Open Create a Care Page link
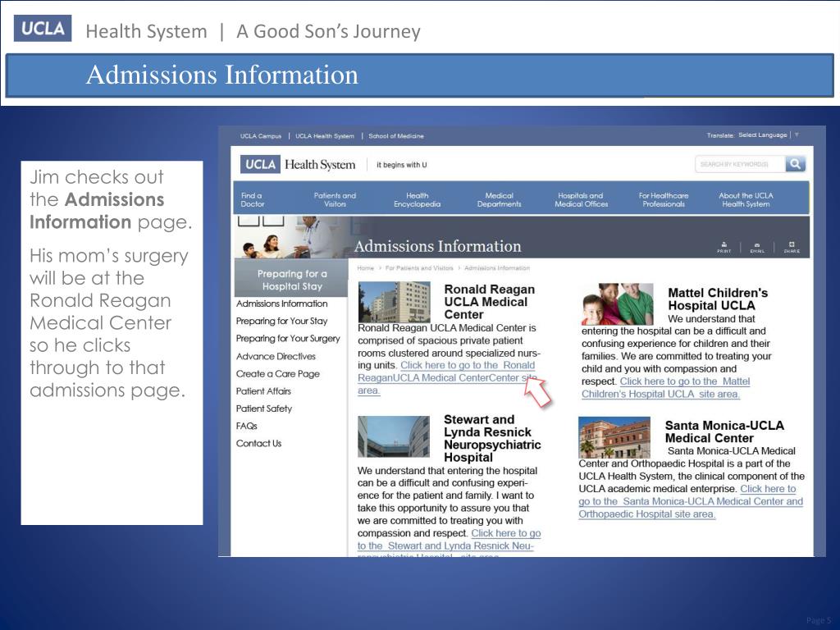Image resolution: width=840 pixels, height=630 pixels. coord(278,374)
